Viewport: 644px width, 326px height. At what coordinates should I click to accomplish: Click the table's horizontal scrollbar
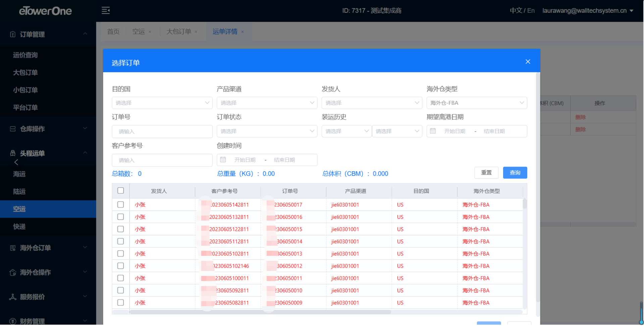[x=260, y=312]
